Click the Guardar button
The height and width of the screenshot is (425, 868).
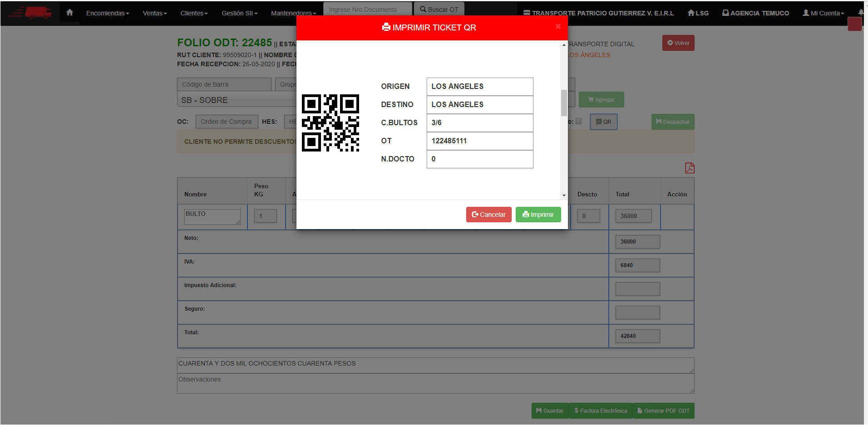click(550, 411)
